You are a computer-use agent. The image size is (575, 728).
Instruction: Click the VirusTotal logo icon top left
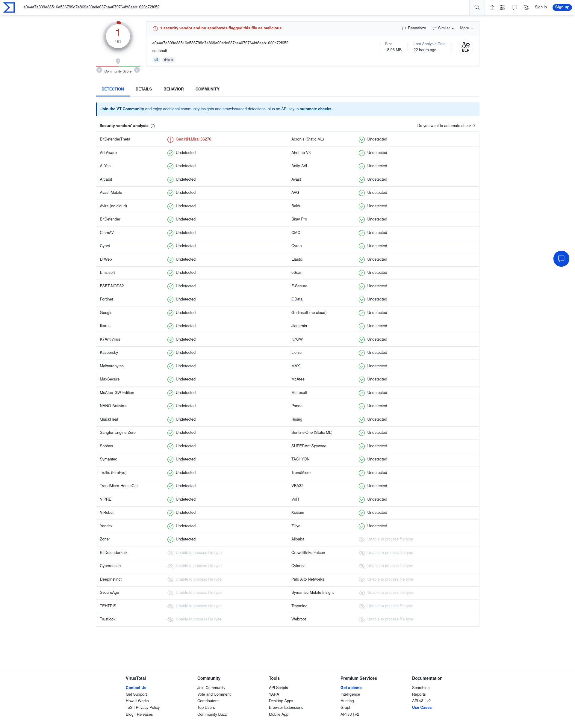click(x=8, y=7)
